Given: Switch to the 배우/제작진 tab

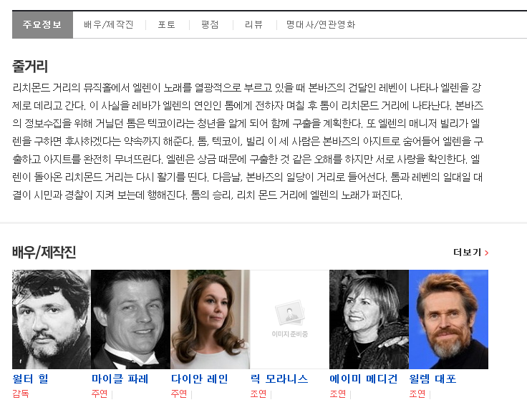Looking at the screenshot, I should (109, 25).
